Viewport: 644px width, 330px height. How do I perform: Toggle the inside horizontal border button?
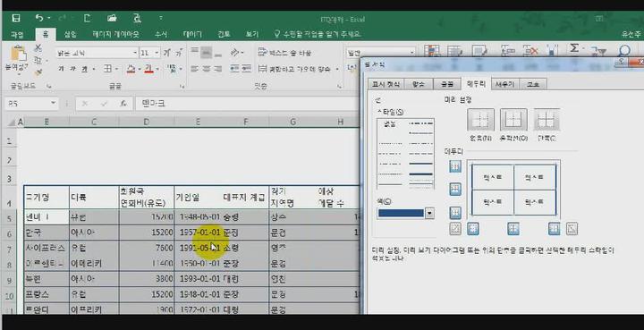tap(455, 190)
